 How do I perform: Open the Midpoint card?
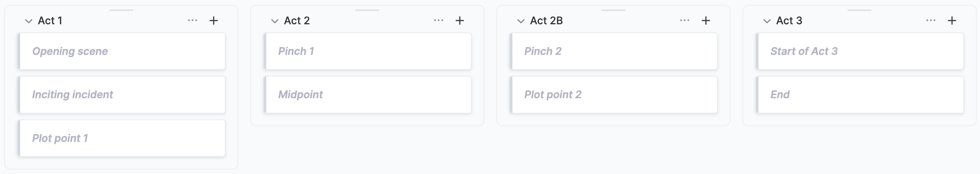click(x=368, y=94)
